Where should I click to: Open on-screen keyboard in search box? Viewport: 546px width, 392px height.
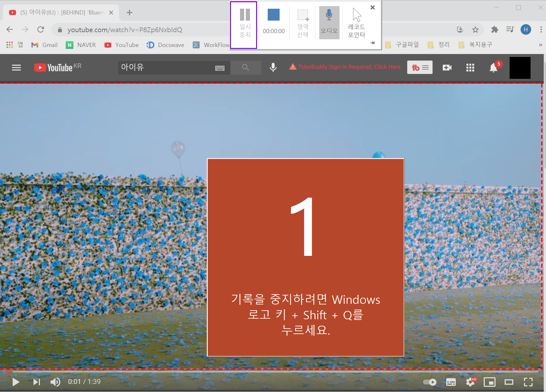coord(220,68)
